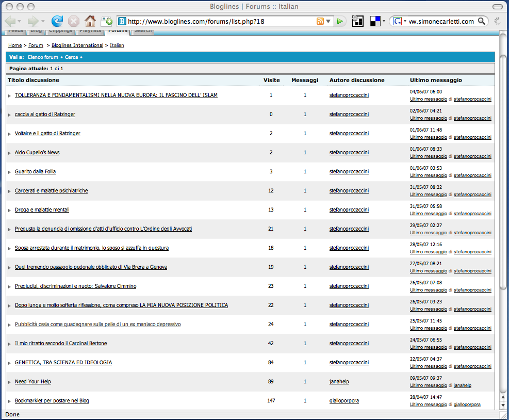Expand the 'Guarito dalla Follia' row triangle
The image size is (509, 420).
9,172
